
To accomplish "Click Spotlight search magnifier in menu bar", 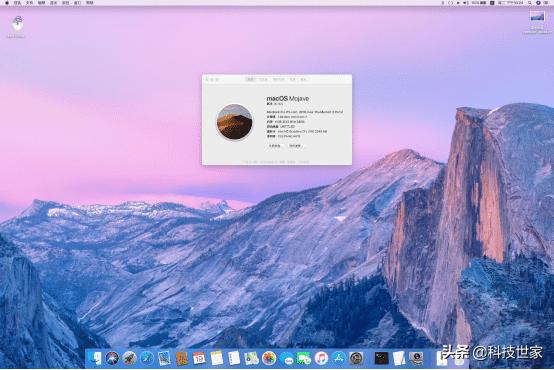I will [x=529, y=3].
